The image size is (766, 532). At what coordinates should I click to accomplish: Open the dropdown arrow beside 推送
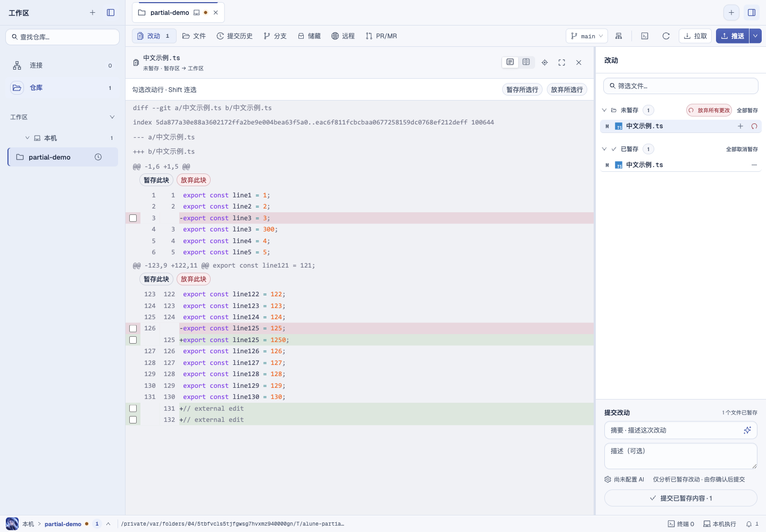(x=755, y=36)
